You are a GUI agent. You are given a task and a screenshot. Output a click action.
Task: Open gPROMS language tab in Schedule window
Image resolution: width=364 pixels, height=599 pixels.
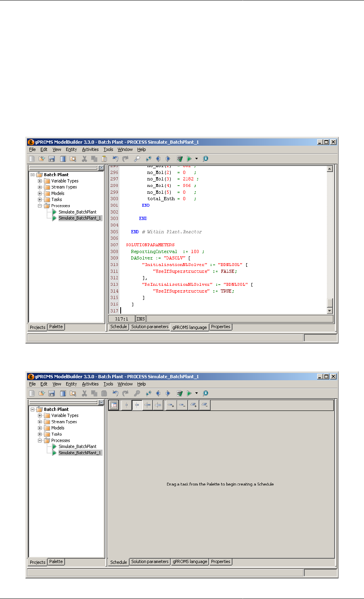pos(190,561)
